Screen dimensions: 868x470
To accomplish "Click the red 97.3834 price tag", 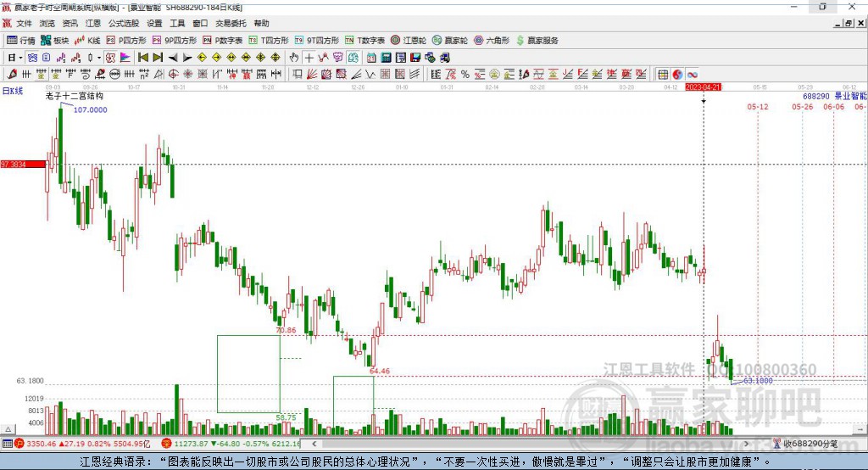I will [23, 165].
